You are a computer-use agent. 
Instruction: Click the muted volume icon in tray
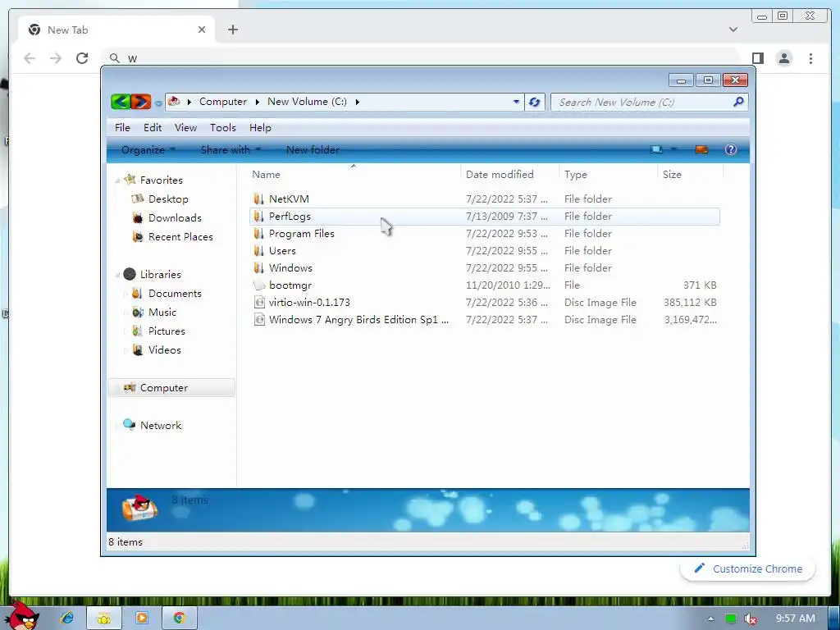(750, 619)
